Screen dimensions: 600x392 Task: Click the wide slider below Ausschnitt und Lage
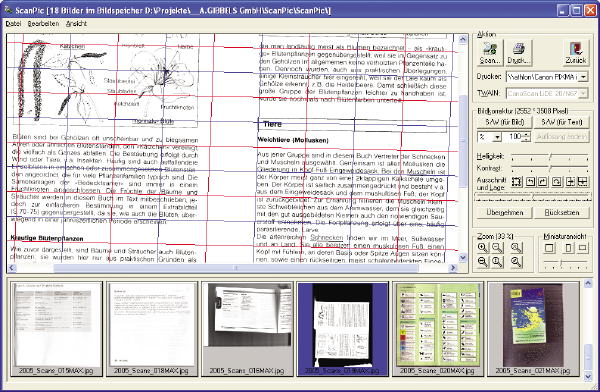pos(533,197)
